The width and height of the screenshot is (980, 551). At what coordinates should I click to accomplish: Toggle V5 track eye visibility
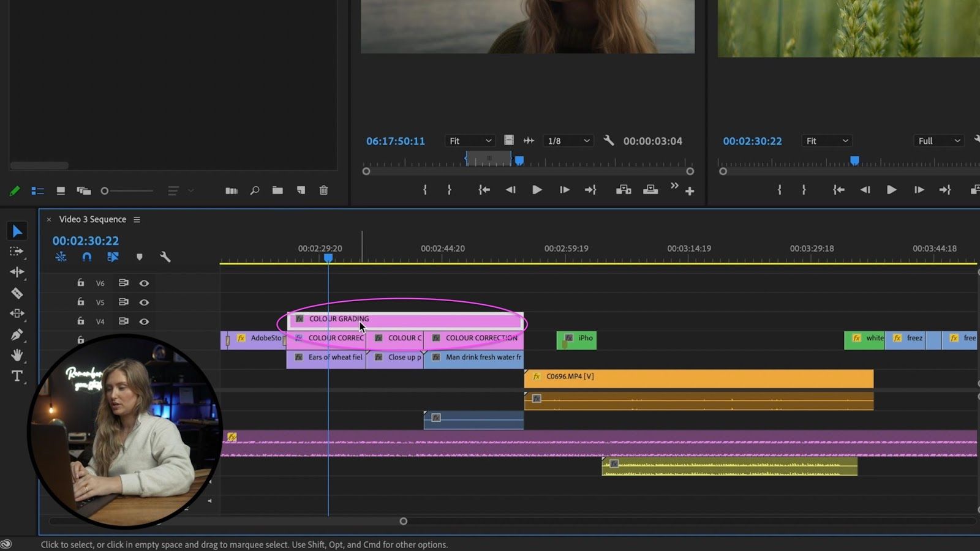click(144, 302)
